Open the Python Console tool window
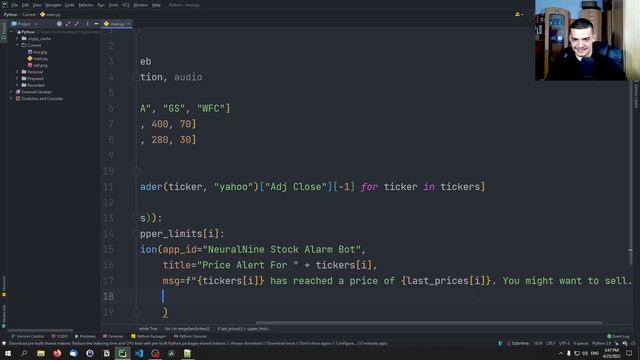The height and width of the screenshot is (360, 640). tap(191, 336)
